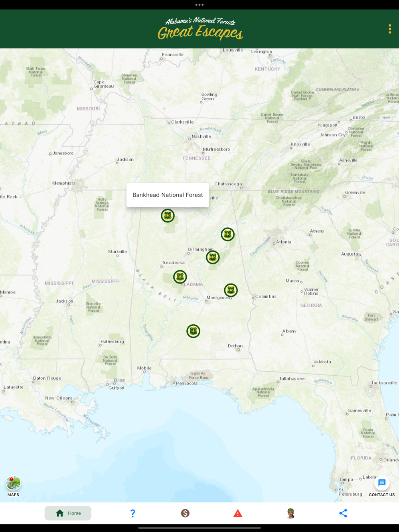This screenshot has height=532, width=399.
Task: Click the Valdosta label on map
Action: click(x=322, y=362)
